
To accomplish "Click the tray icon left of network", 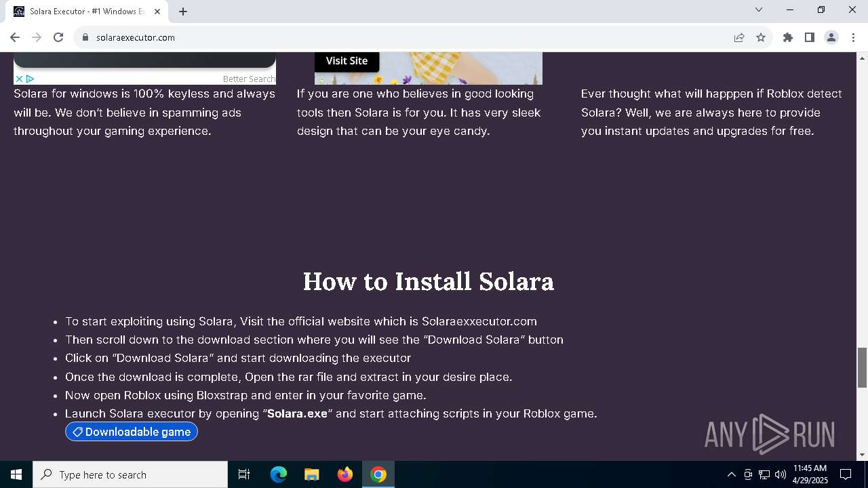I will click(x=748, y=474).
